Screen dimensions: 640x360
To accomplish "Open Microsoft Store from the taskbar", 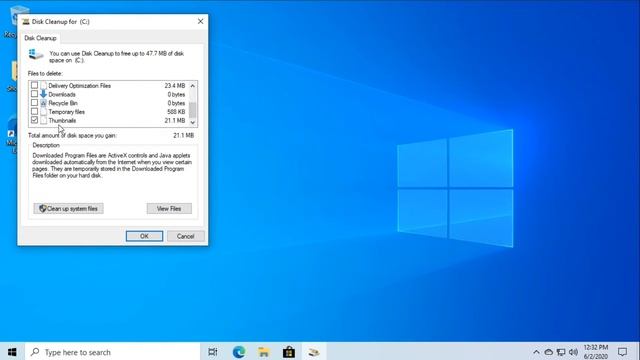I will [x=289, y=352].
